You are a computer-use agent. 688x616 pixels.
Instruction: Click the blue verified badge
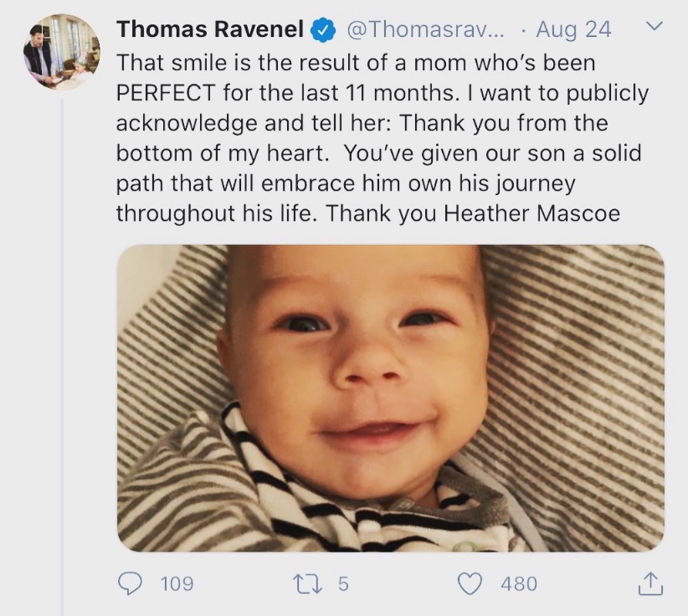coord(322,29)
